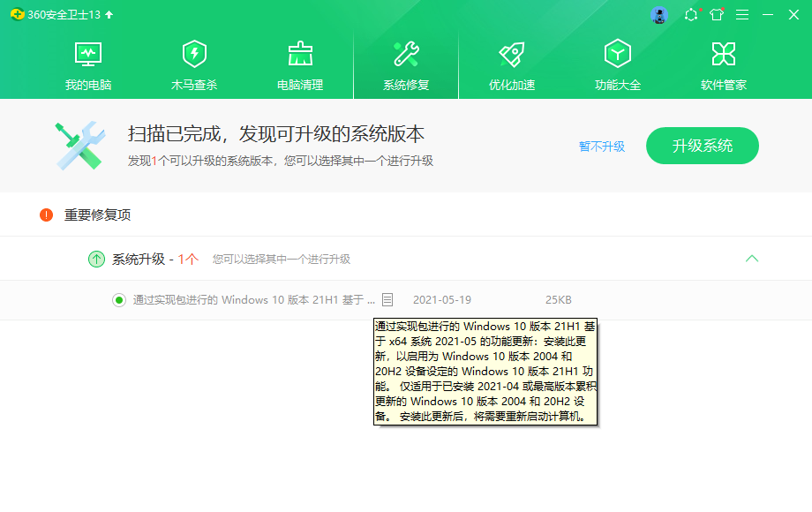This screenshot has width=812, height=512.
Task: Click the 升级系统 button
Action: 703,146
